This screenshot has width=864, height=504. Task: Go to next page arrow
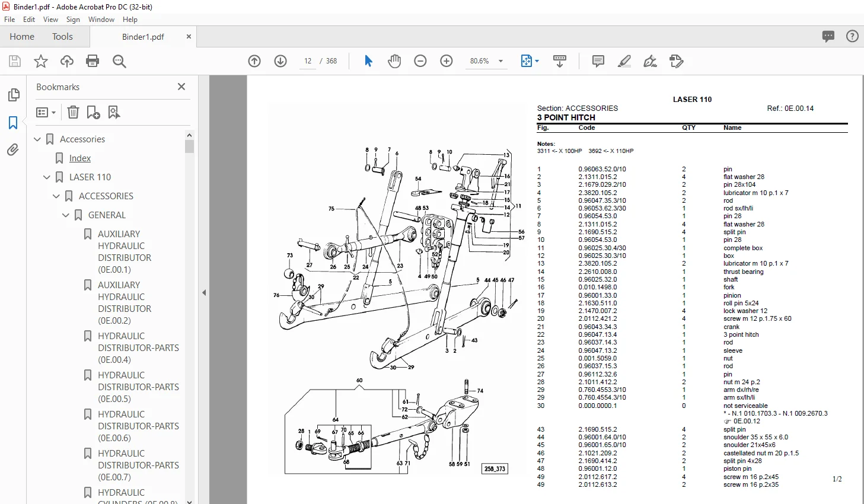280,61
